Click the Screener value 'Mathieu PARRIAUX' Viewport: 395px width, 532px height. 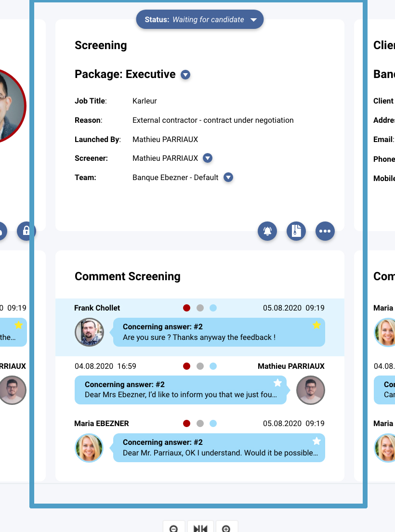click(x=165, y=158)
